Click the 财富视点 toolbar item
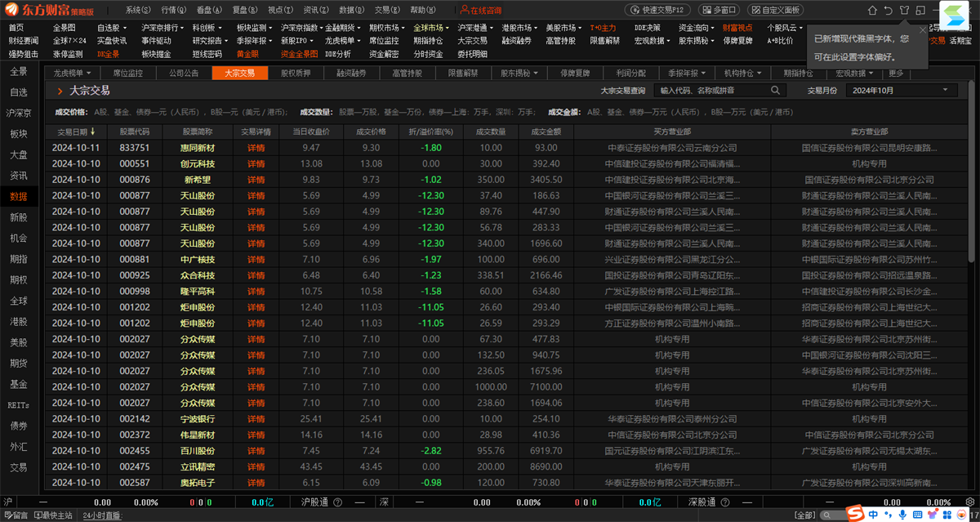The width and height of the screenshot is (980, 522). coord(737,28)
